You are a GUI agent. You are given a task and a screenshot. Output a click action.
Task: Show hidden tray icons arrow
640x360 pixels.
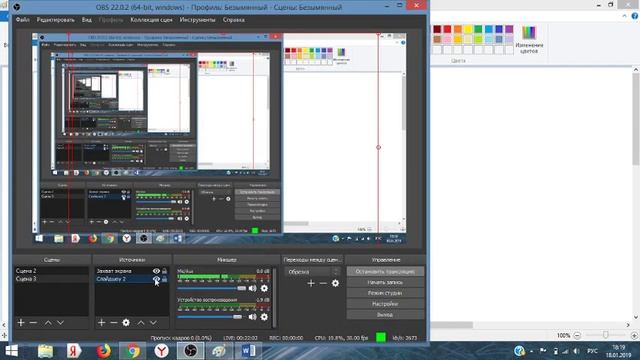(531, 351)
